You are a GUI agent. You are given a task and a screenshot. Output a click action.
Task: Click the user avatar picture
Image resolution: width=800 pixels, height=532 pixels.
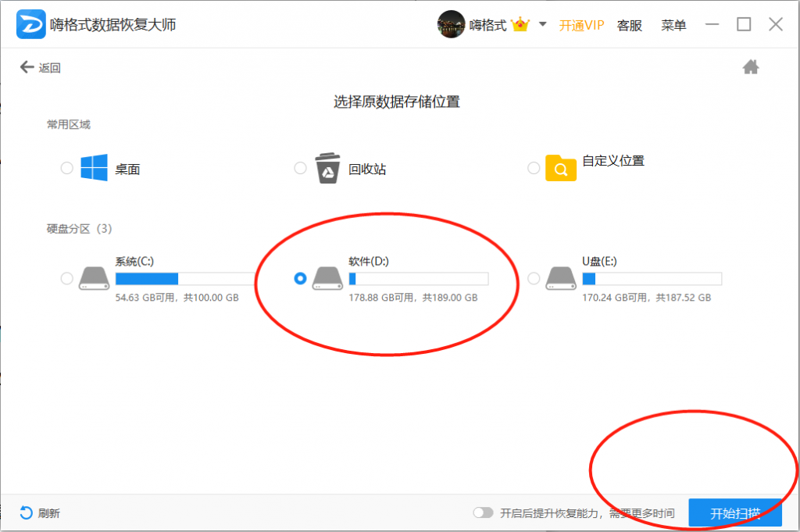[451, 24]
